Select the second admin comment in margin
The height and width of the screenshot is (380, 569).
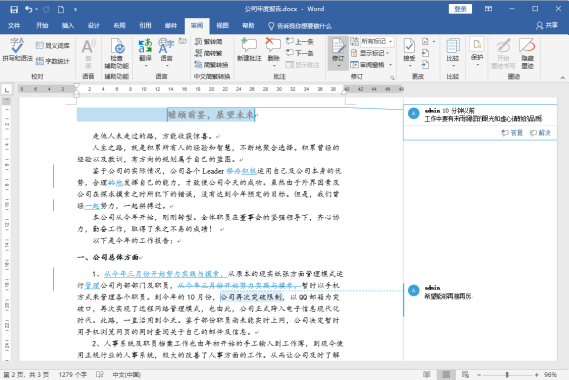coord(479,300)
